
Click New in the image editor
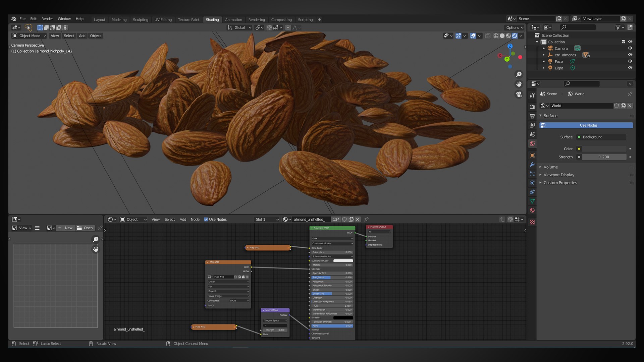pos(65,228)
